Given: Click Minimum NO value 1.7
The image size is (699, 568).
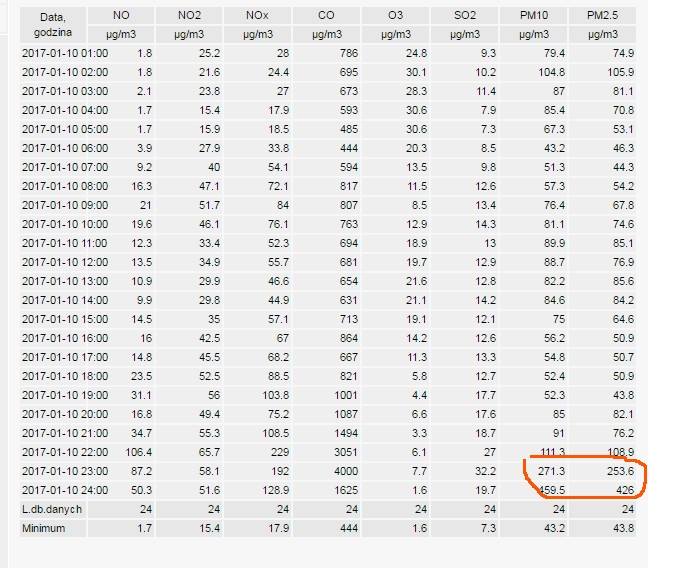Looking at the screenshot, I should coord(144,528).
